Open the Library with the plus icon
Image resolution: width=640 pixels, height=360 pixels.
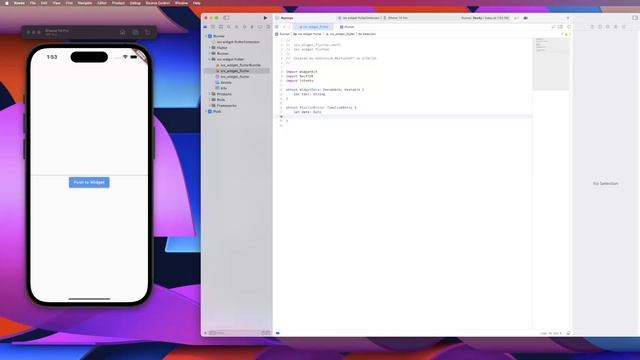(568, 18)
